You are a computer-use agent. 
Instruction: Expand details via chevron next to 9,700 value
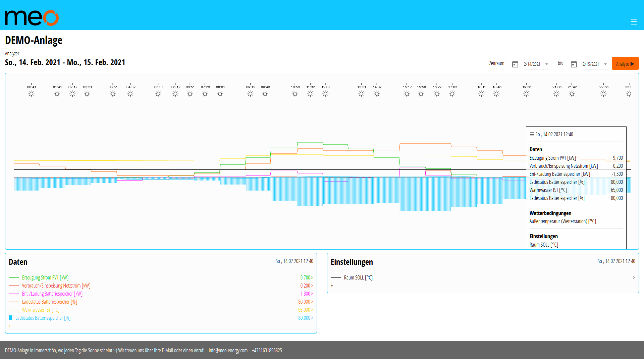(312, 277)
